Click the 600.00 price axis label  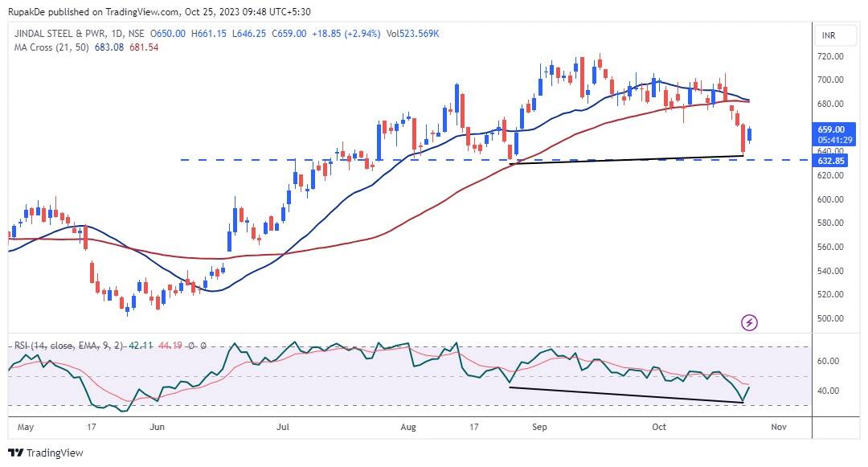[x=830, y=199]
